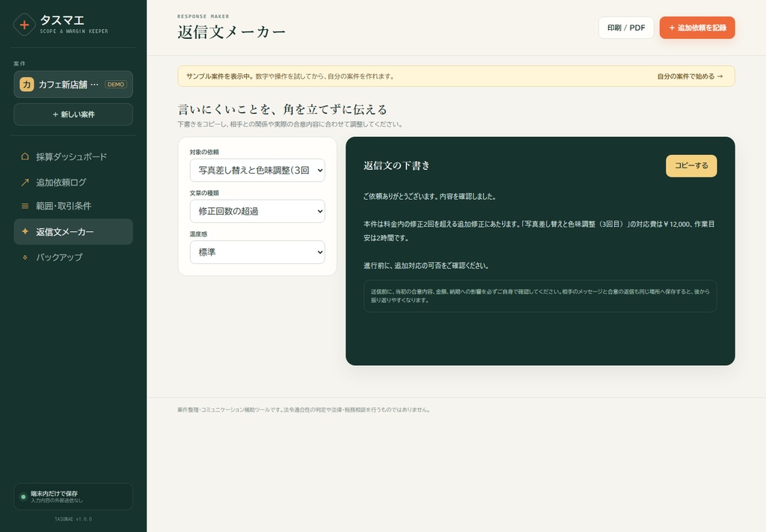766x532 pixels.
Task: Click the 印刷 / PDF button
Action: click(626, 28)
